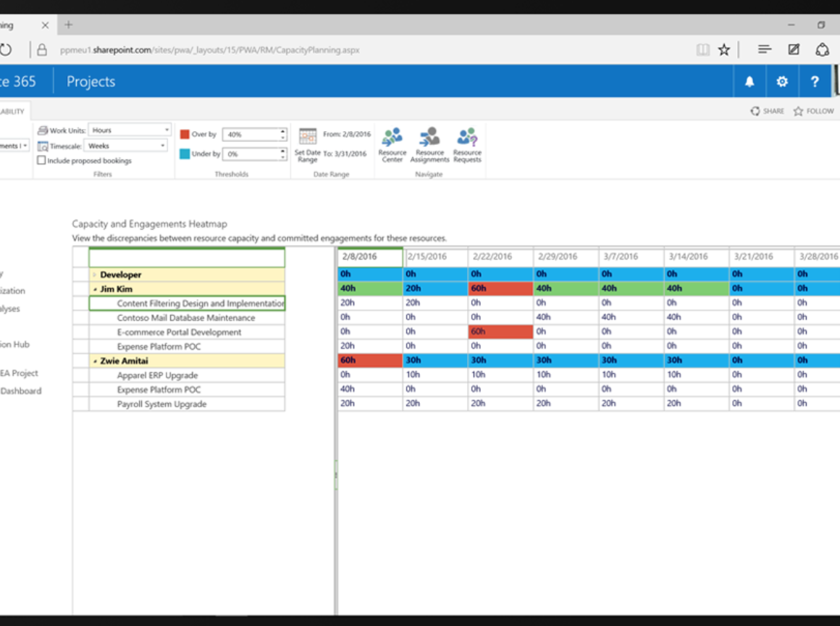840x626 pixels.
Task: Open the Resource Center
Action: click(x=392, y=145)
